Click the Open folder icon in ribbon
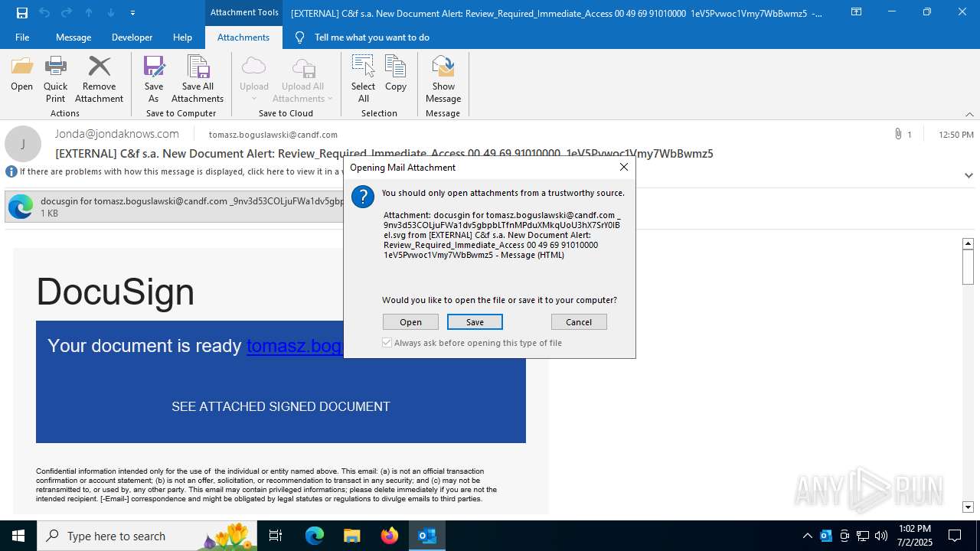Viewport: 980px width, 551px height. tap(21, 66)
